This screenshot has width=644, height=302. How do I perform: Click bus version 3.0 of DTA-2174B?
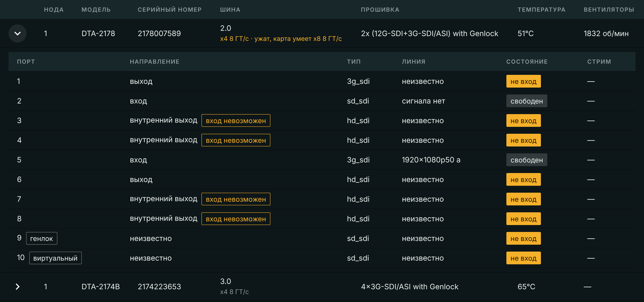tap(226, 281)
